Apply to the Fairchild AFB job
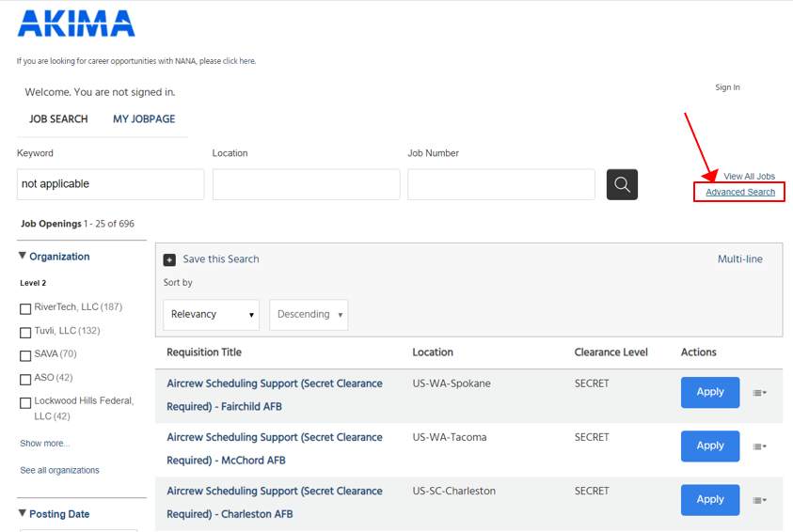 point(710,392)
